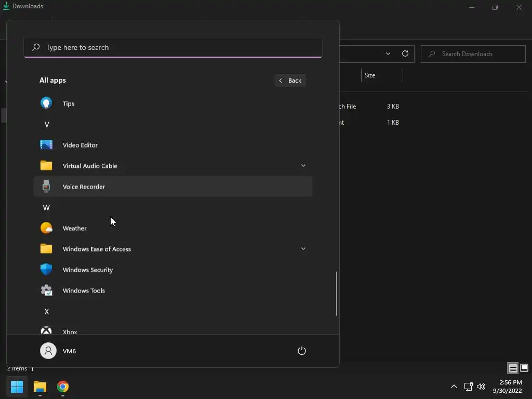Select the Windows Tools label text
This screenshot has width=532, height=399.
click(x=84, y=290)
